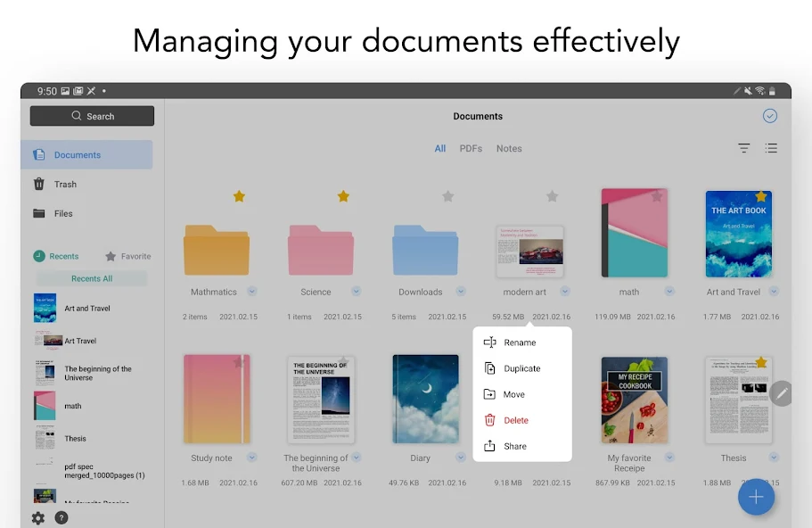This screenshot has width=812, height=528.
Task: Click the Files folder icon in sidebar
Action: tap(39, 213)
